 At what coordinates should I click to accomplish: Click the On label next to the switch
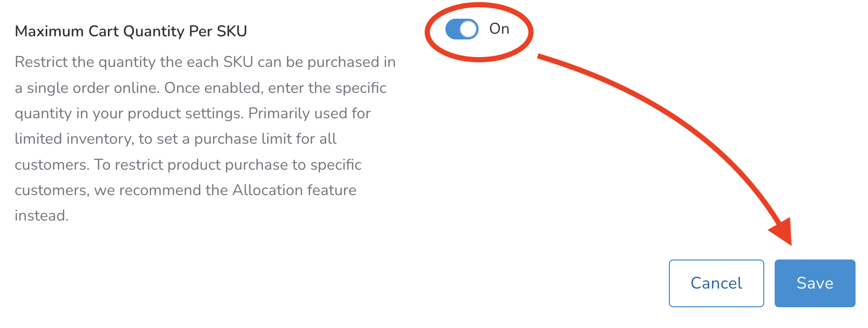[x=500, y=30]
